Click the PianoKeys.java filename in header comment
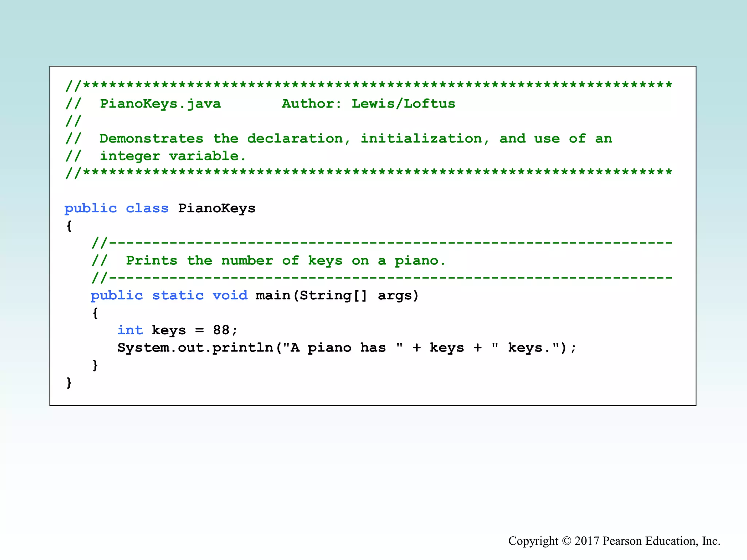The image size is (747, 560). 160,104
